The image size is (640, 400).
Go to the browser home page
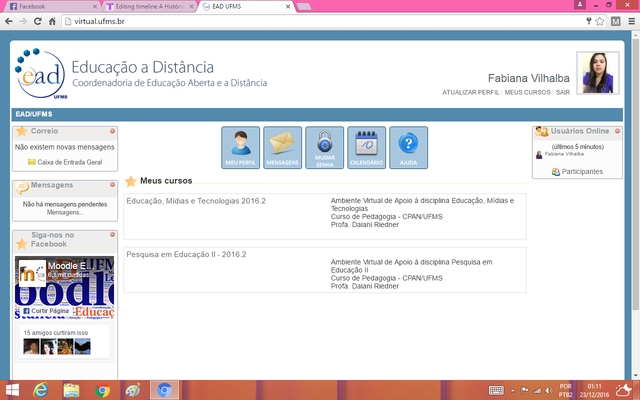click(52, 21)
